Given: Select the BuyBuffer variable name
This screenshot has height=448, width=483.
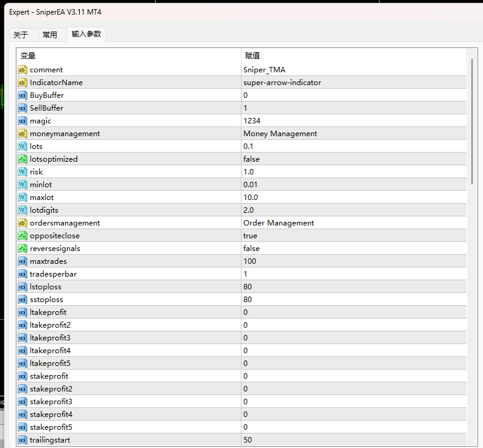Looking at the screenshot, I should click(x=47, y=95).
